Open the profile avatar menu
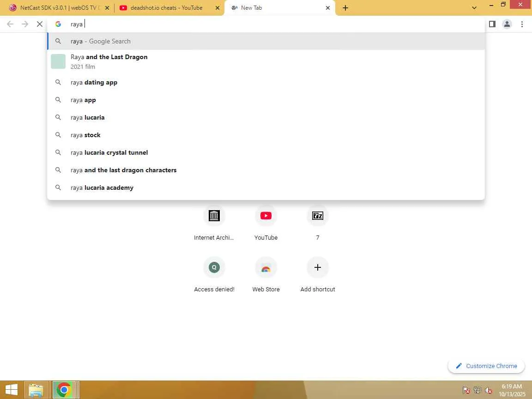Viewport: 532px width, 399px height. click(x=507, y=24)
